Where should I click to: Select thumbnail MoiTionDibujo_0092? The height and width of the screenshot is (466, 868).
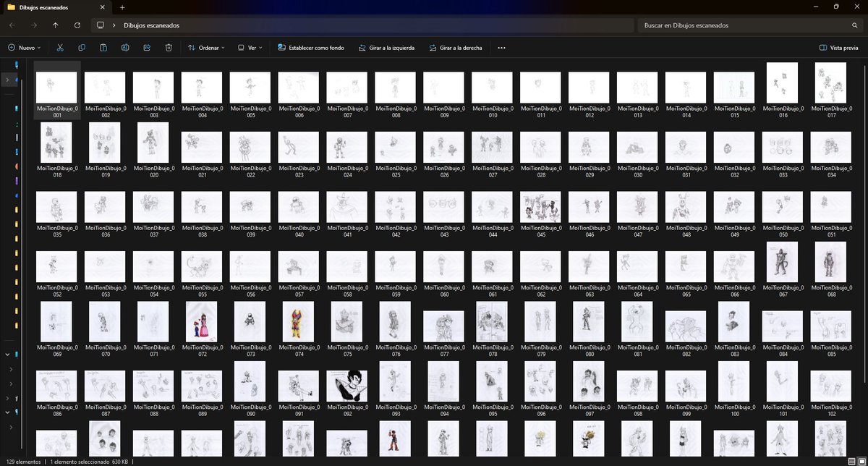347,386
